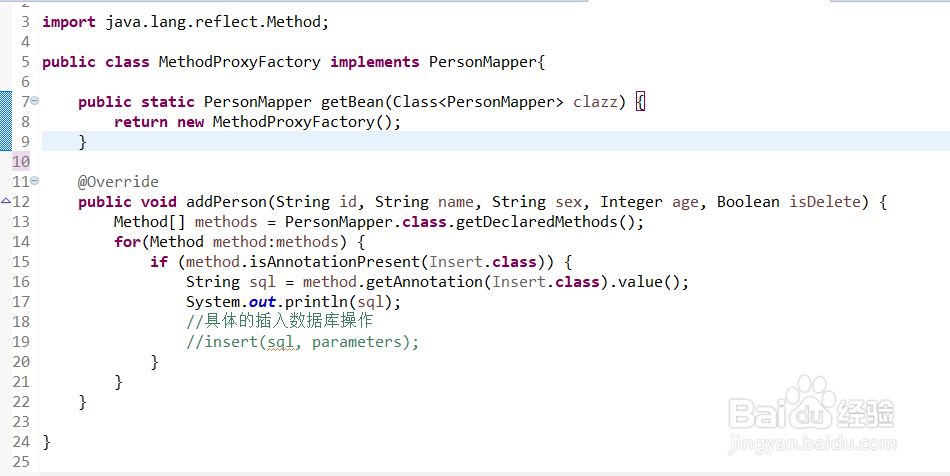This screenshot has height=476, width=950.
Task: Click the "addPerson" method name
Action: point(227,202)
